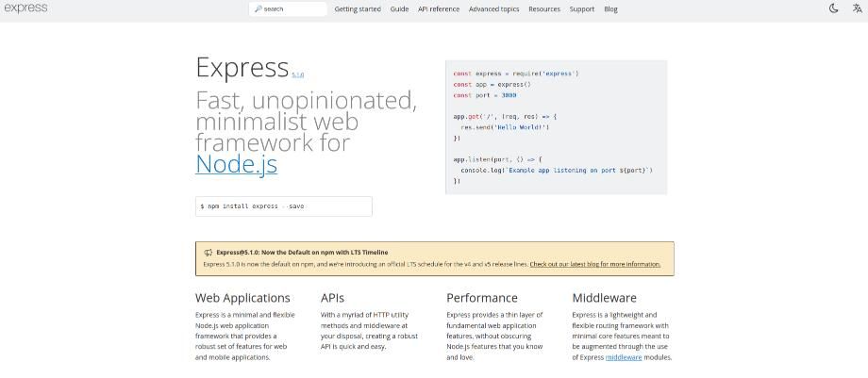Click the middleware link in Middleware section
The width and height of the screenshot is (868, 378).
[623, 357]
